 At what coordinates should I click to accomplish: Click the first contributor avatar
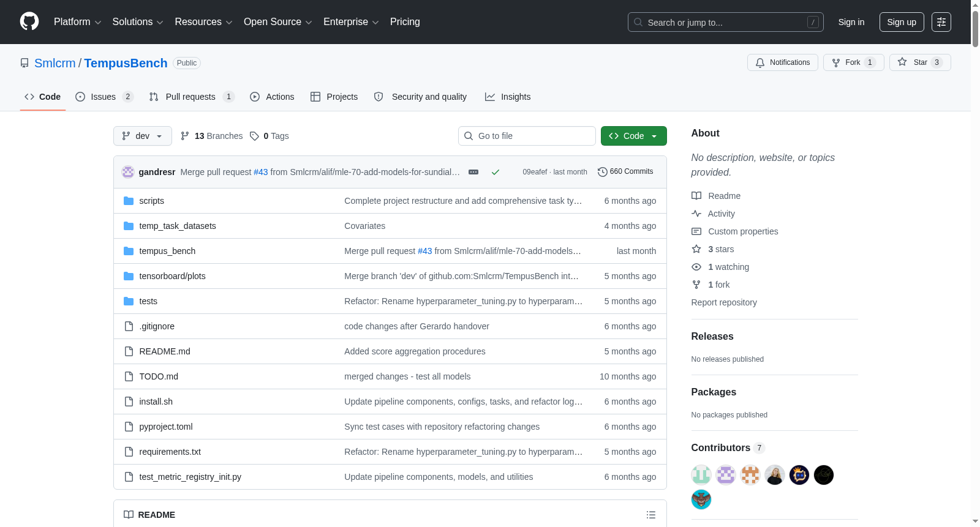pyautogui.click(x=701, y=475)
